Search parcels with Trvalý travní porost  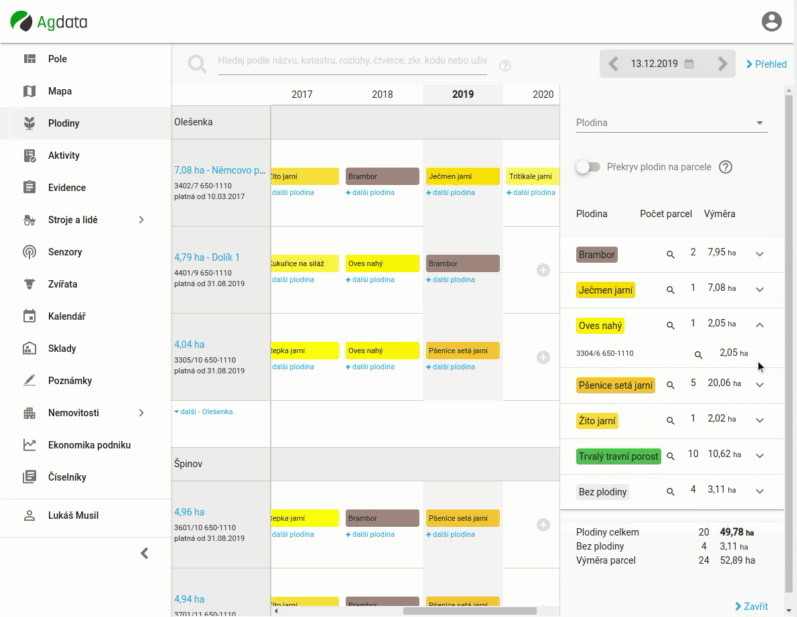click(x=670, y=456)
